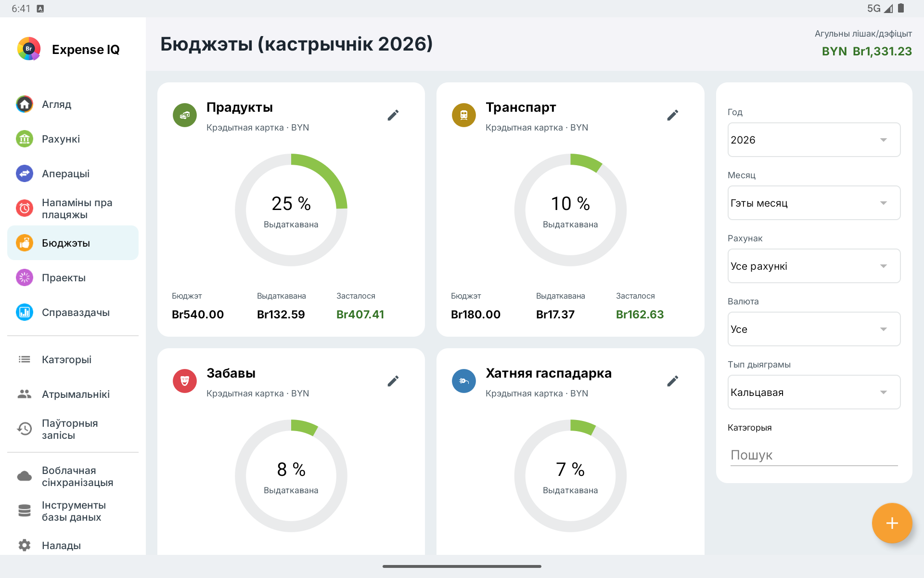Screen dimensions: 924x578
Task: Click the Транспарт train category icon
Action: (464, 115)
